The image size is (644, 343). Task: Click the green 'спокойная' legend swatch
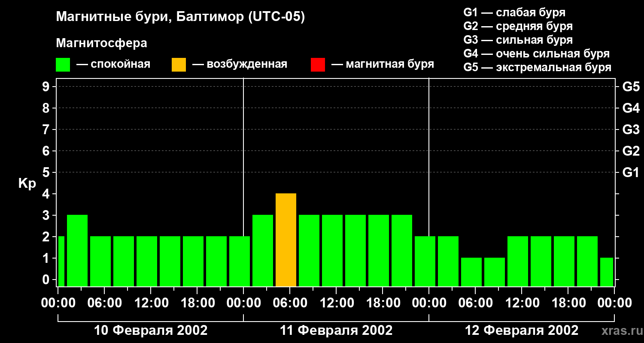pos(63,65)
